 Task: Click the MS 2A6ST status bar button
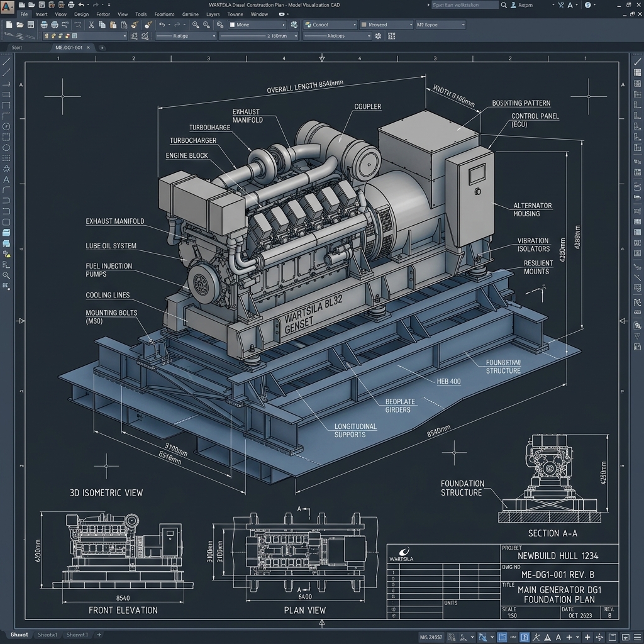(431, 638)
